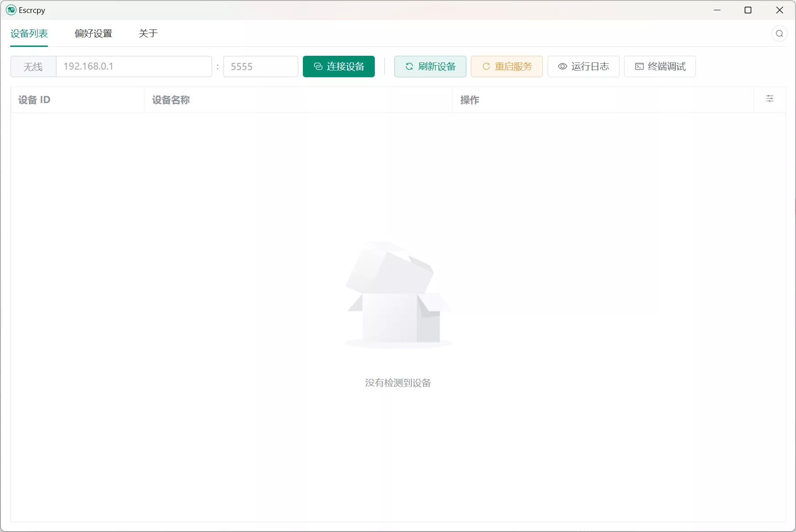Viewport: 796px width, 532px height.
Task: Click the Escrcpy app logo icon
Action: click(x=11, y=10)
